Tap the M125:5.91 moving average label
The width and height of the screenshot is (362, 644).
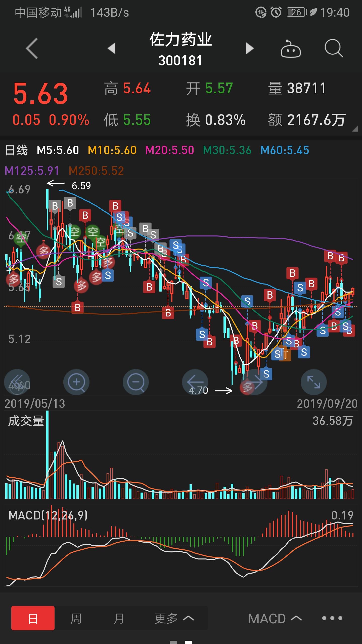(32, 171)
